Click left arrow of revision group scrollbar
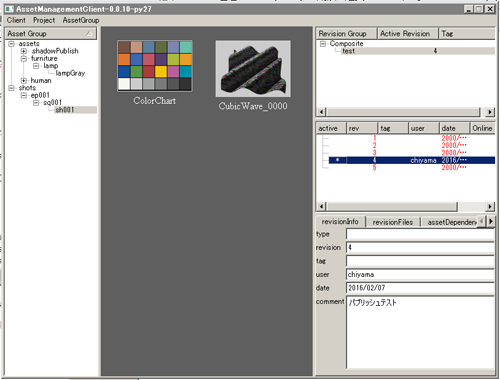 click(x=321, y=112)
